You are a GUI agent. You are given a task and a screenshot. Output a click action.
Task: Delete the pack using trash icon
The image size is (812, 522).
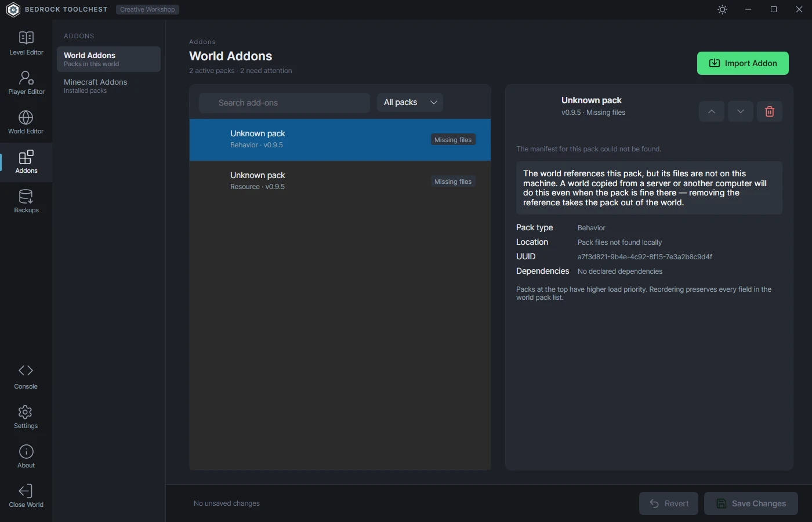[x=770, y=111]
